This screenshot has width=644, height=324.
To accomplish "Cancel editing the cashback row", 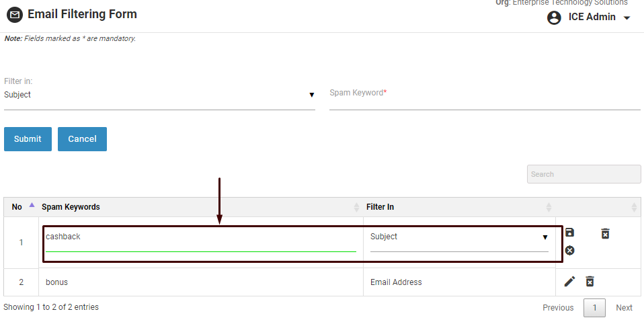I will pyautogui.click(x=569, y=250).
